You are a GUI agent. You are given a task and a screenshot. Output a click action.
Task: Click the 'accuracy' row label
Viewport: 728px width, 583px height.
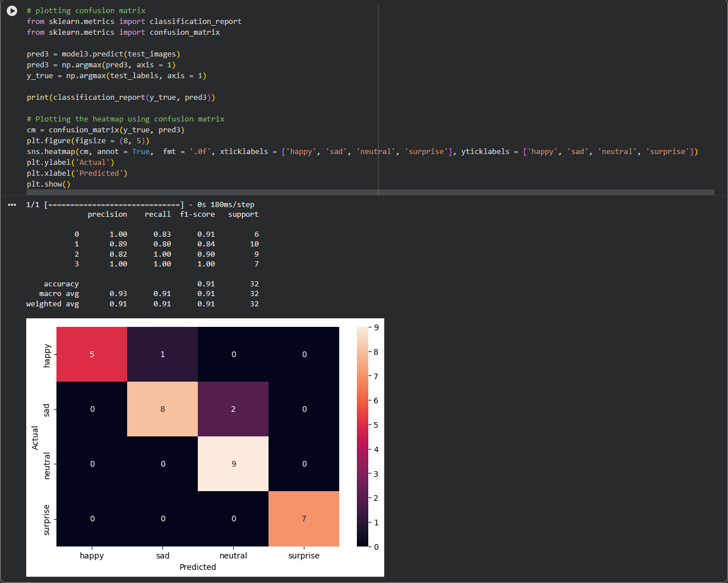pos(62,284)
